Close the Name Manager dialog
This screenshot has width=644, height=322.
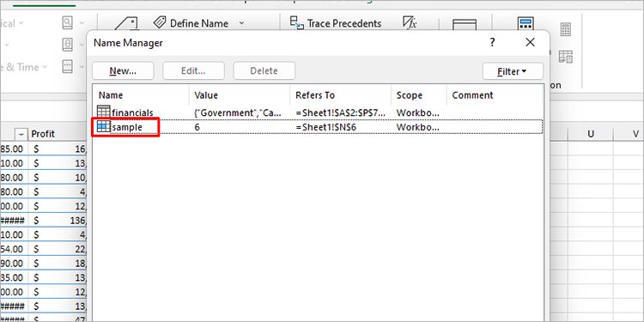531,42
